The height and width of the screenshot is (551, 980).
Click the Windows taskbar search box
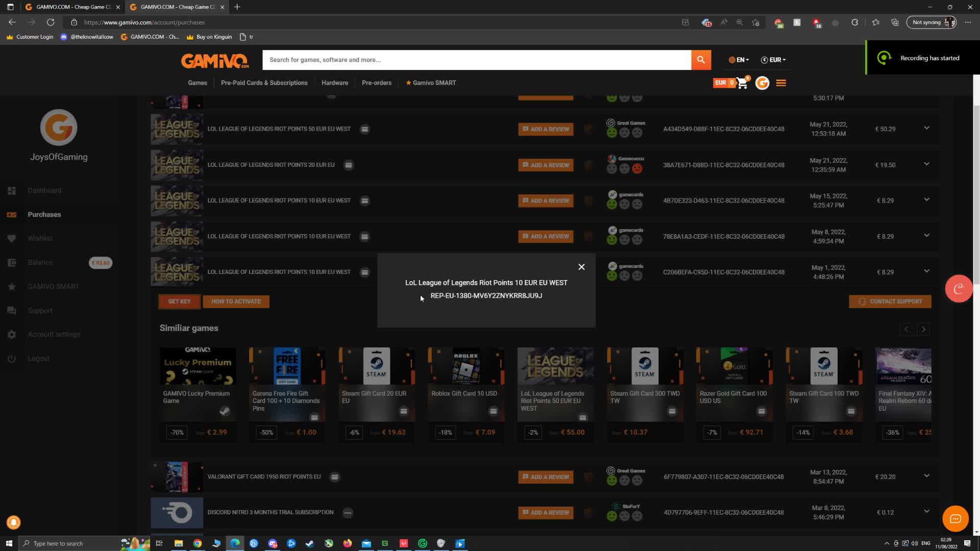point(84,543)
